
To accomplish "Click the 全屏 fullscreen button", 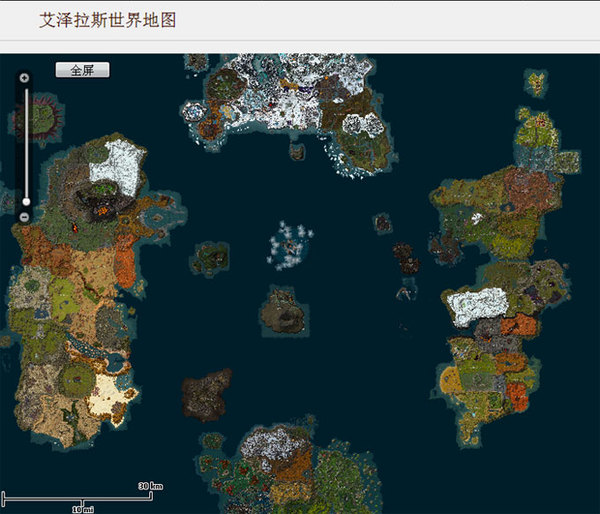I will (82, 70).
